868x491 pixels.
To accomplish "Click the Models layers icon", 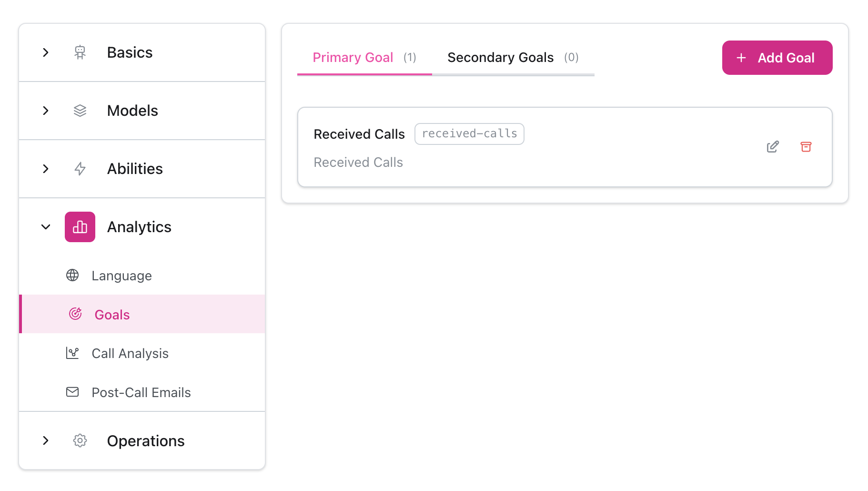I will 80,111.
